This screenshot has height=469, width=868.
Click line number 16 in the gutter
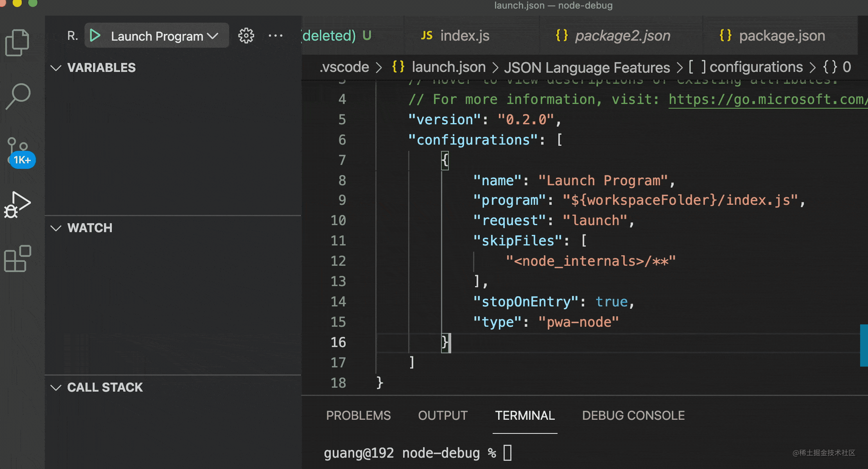coord(338,342)
